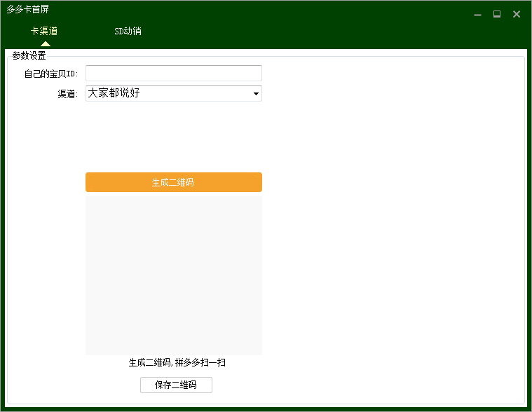
Task: Click the 参数设置 group heading
Action: click(29, 56)
